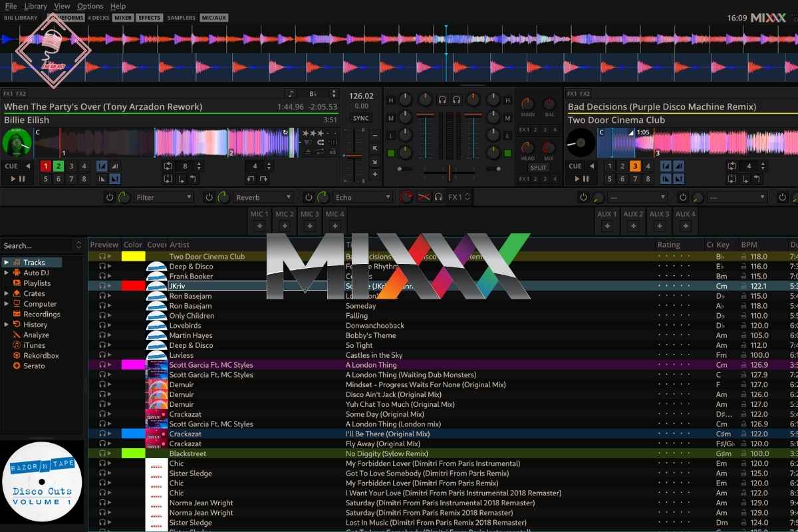The width and height of the screenshot is (798, 532).
Task: Open the Library menu
Action: click(35, 6)
